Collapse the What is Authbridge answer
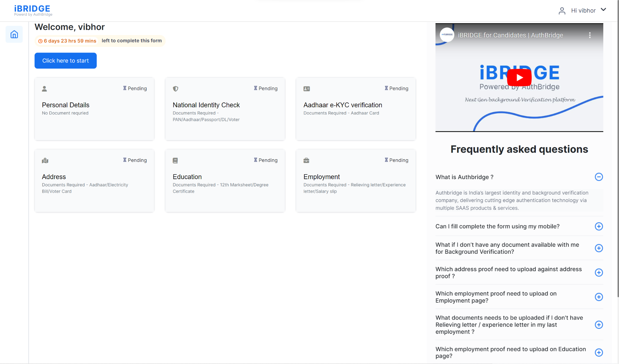Image resolution: width=619 pixels, height=364 pixels. [x=599, y=177]
